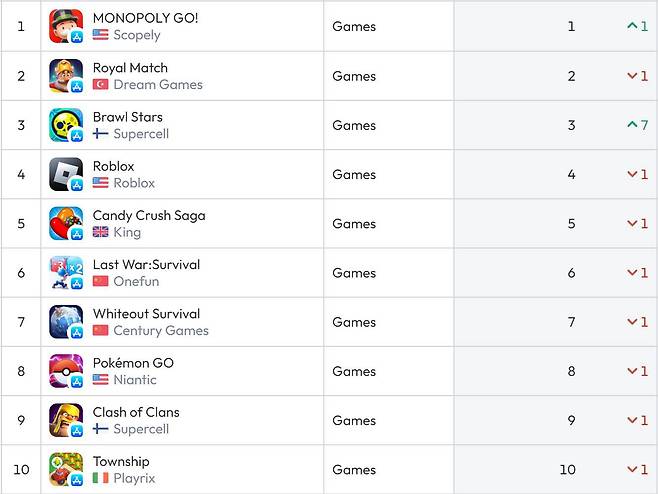Open the Brawl Stars title link
Image resolution: width=658 pixels, height=494 pixels.
click(x=127, y=117)
